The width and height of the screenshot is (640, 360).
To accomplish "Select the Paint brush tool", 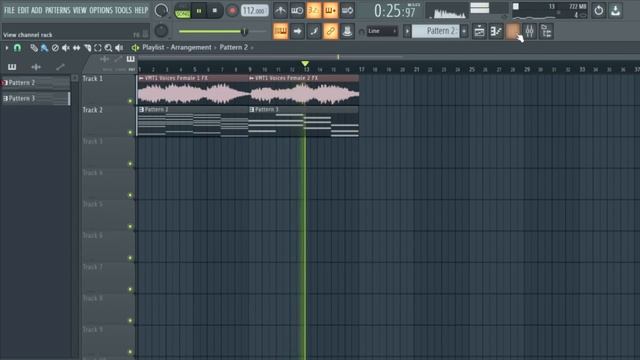I will [x=44, y=48].
